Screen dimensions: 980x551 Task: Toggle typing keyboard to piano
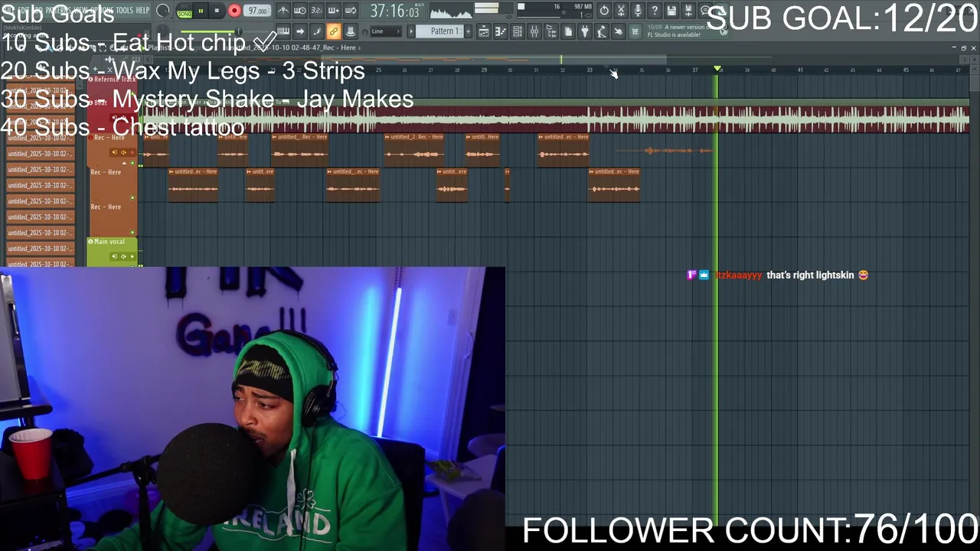point(283,31)
